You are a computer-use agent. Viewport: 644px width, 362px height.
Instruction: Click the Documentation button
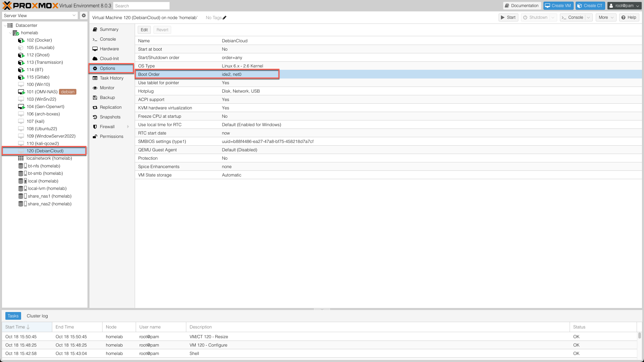[x=522, y=6]
